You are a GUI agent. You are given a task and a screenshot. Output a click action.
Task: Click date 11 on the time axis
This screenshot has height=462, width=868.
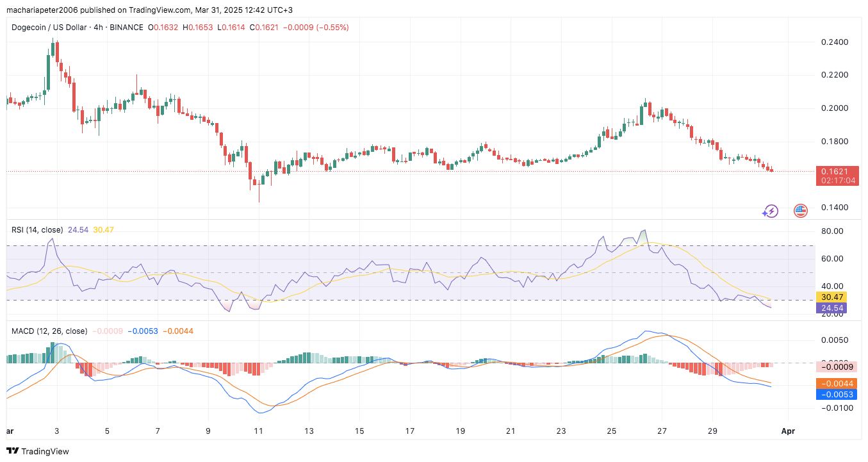coord(258,431)
